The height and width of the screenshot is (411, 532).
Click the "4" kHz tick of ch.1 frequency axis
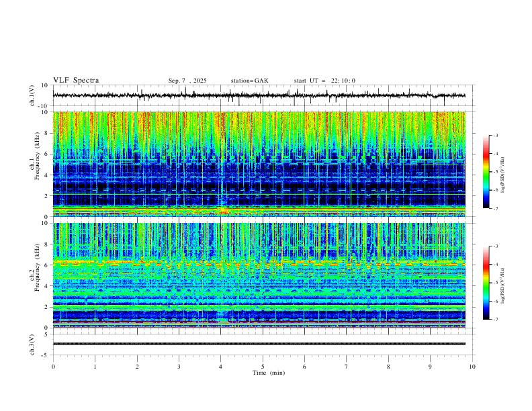pos(46,175)
